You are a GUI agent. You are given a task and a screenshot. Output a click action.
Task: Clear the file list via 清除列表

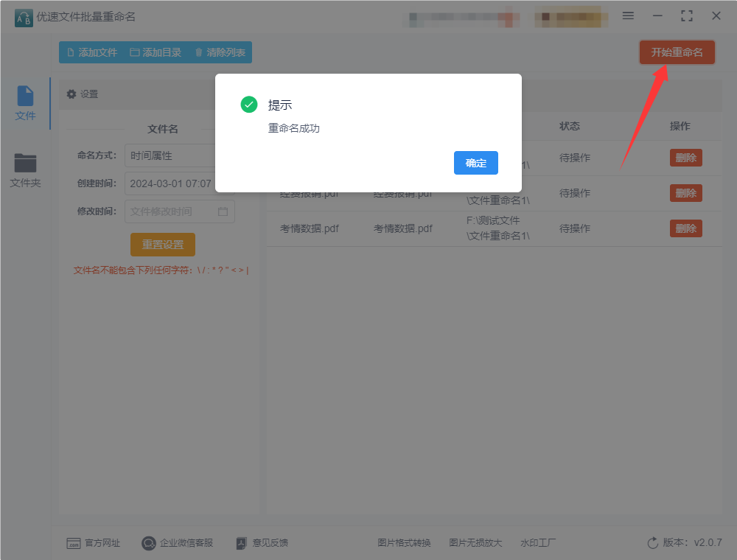coord(220,52)
